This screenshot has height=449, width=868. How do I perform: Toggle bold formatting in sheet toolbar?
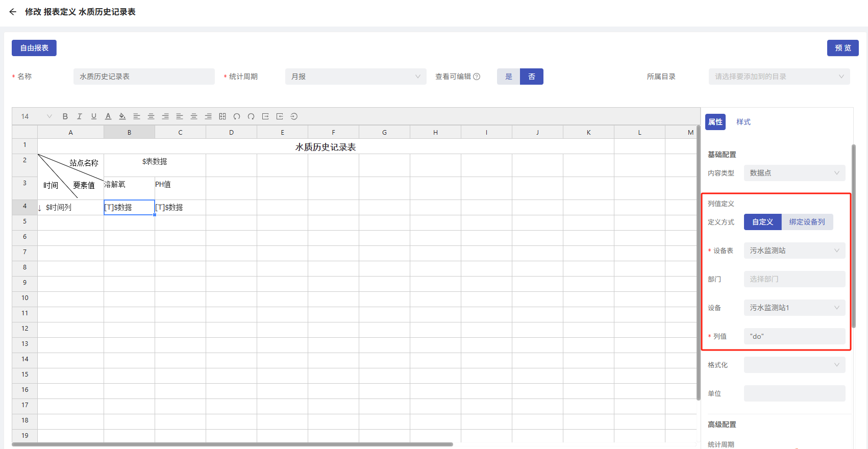65,116
